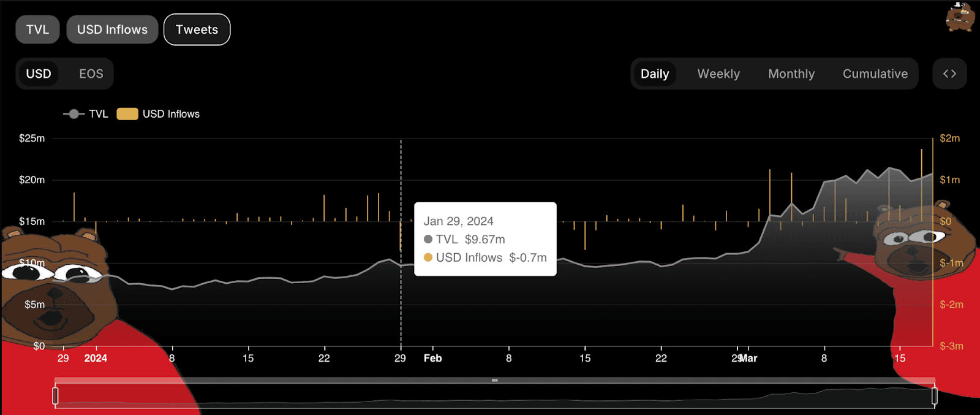This screenshot has width=980, height=415.
Task: Click the bear avatar in top corner
Action: point(959,17)
